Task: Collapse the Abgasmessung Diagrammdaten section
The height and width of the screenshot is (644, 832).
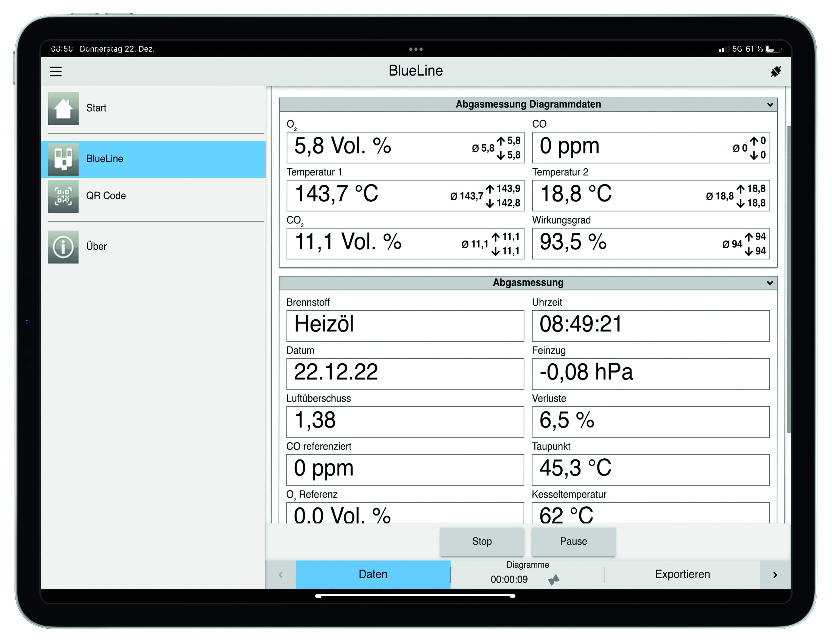Action: pos(770,105)
